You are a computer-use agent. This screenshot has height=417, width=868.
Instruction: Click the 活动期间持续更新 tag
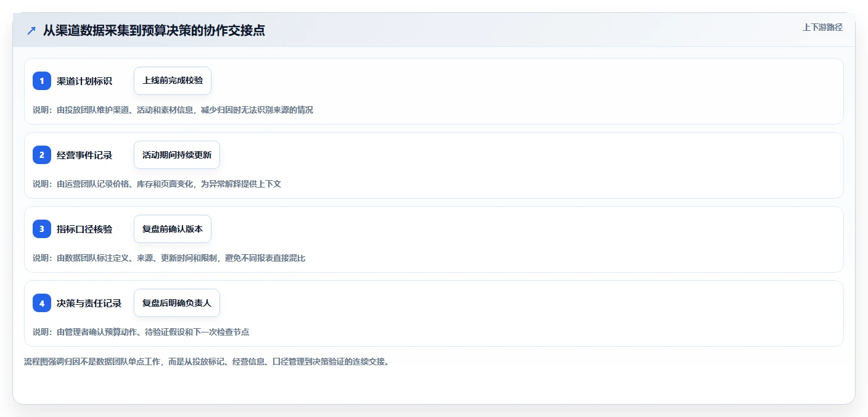[177, 155]
